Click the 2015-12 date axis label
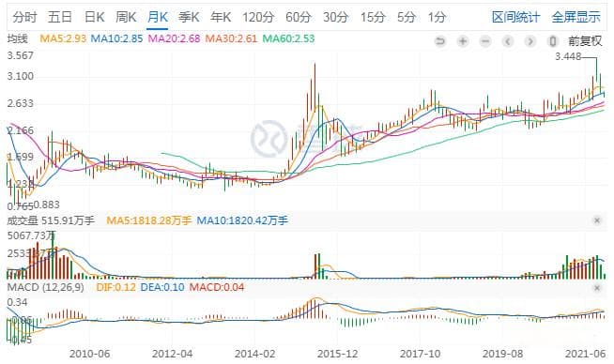 338,354
